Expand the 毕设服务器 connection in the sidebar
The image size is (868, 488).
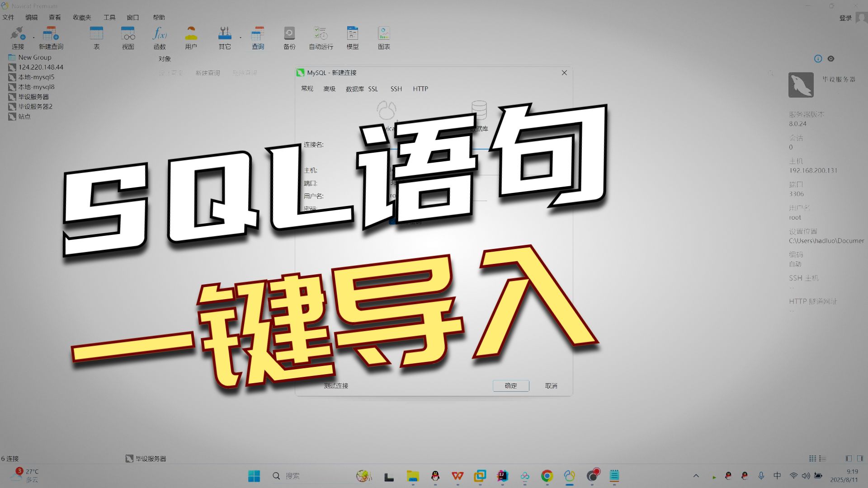pyautogui.click(x=34, y=96)
